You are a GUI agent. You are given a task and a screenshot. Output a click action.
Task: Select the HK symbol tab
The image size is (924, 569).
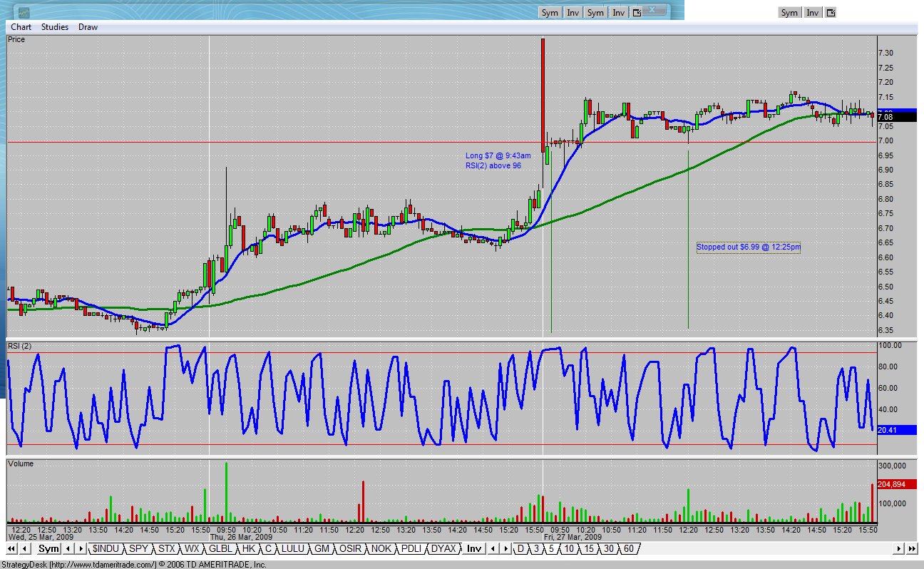pos(248,549)
